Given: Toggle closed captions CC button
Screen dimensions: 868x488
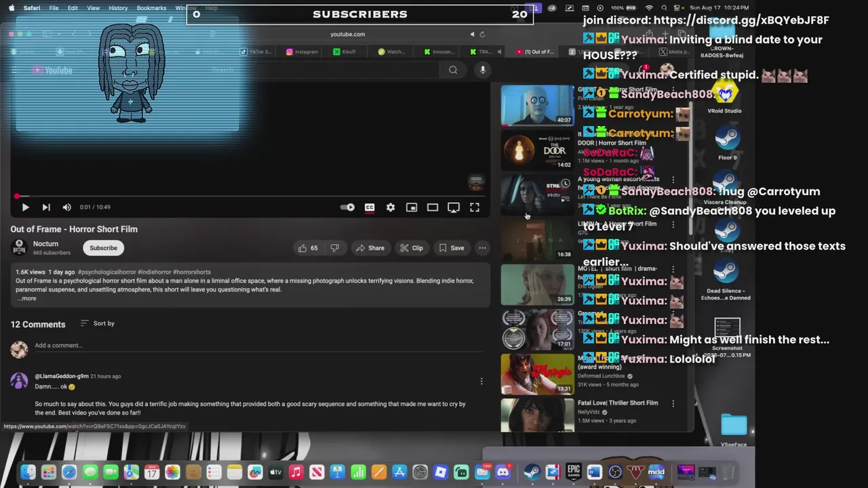Looking at the screenshot, I should 370,207.
